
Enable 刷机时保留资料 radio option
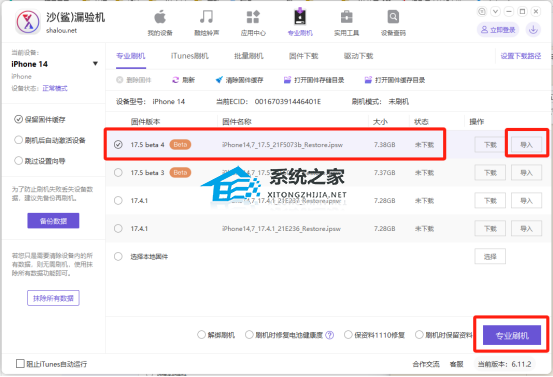coord(419,335)
